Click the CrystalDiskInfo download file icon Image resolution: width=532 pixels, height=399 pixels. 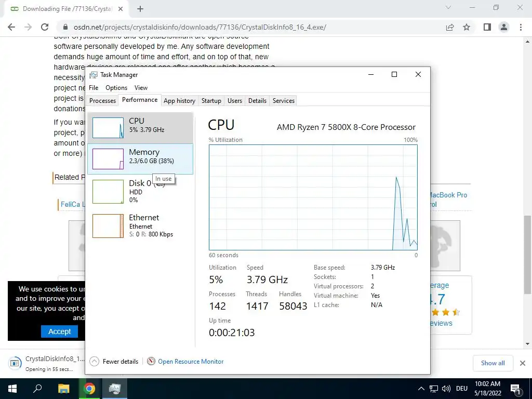tap(15, 363)
